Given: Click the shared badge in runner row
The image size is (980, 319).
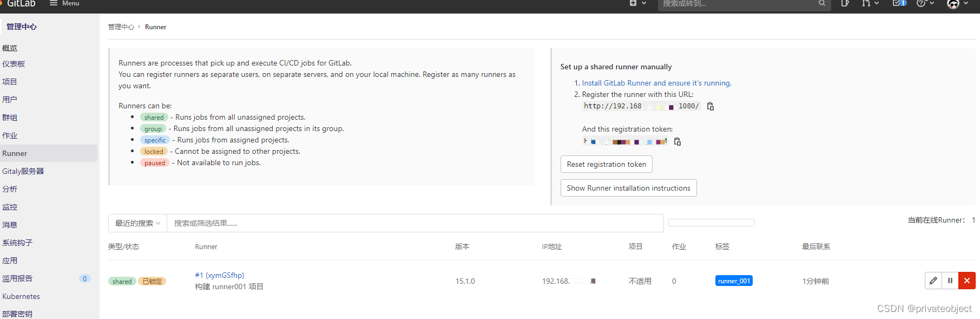Looking at the screenshot, I should pos(122,281).
